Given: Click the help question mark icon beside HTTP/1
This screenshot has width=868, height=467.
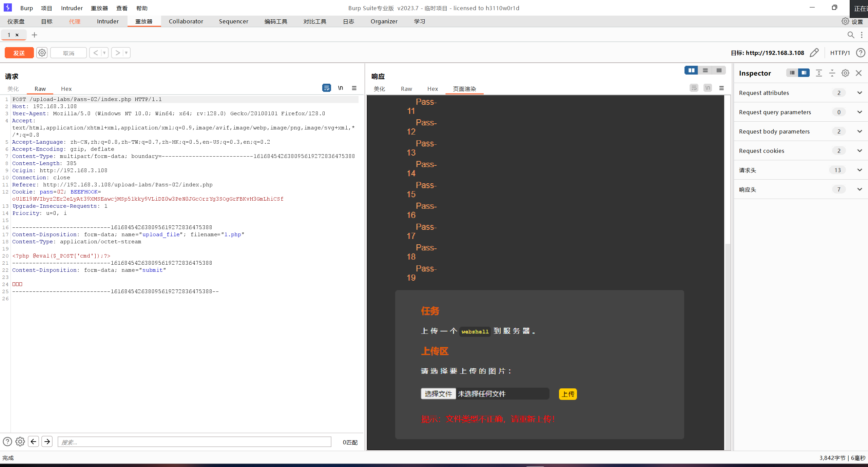Looking at the screenshot, I should coord(861,53).
